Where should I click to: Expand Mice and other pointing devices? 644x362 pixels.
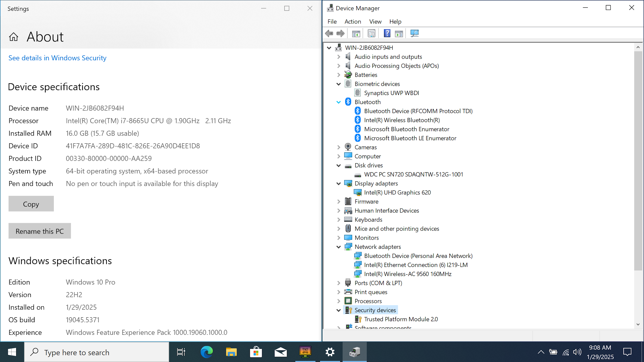tap(339, 229)
